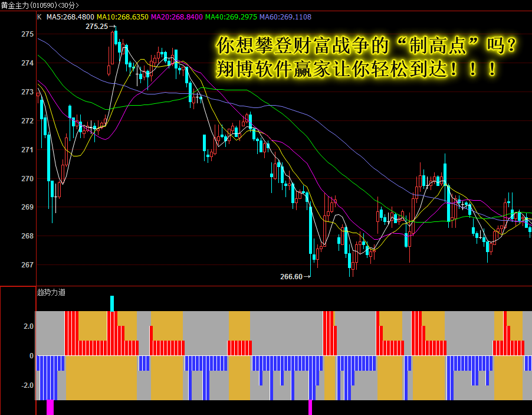The height and width of the screenshot is (415, 532).
Task: Click the 2.0 indicator axis label
Action: [x=28, y=326]
